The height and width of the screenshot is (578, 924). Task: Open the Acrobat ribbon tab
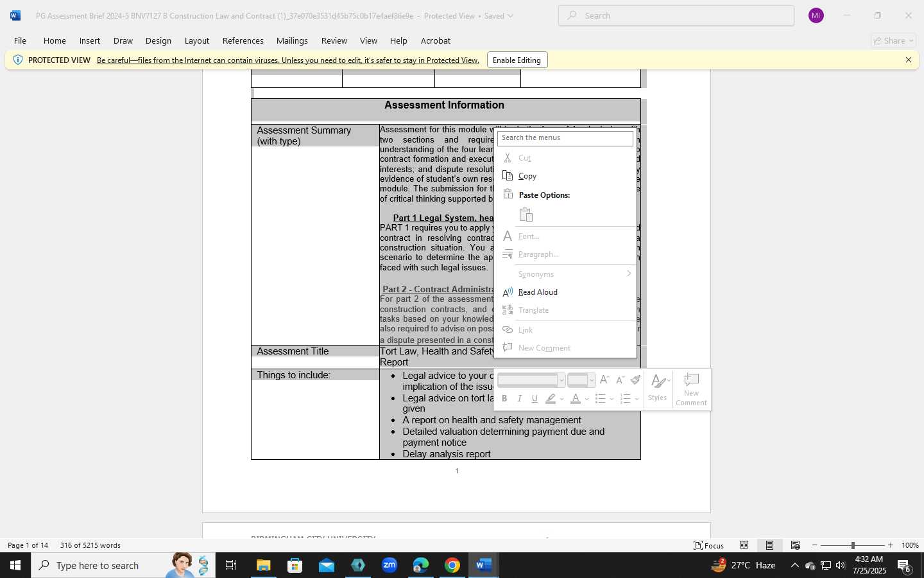click(435, 40)
